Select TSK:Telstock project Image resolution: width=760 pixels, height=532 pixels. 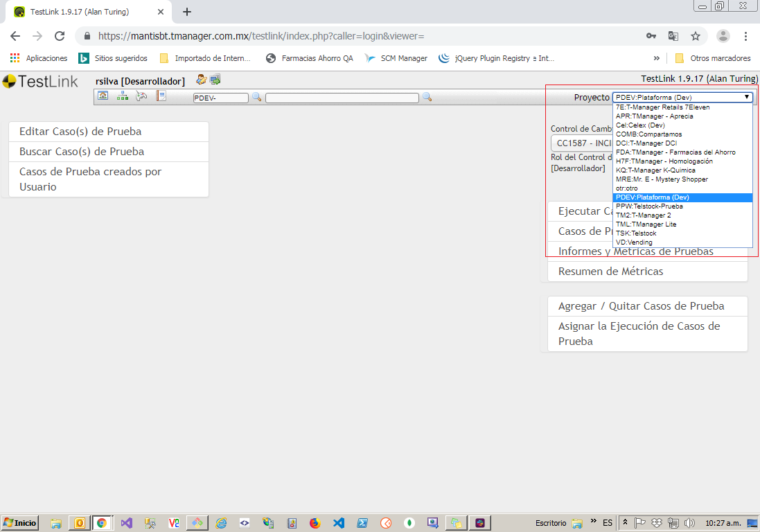point(682,233)
